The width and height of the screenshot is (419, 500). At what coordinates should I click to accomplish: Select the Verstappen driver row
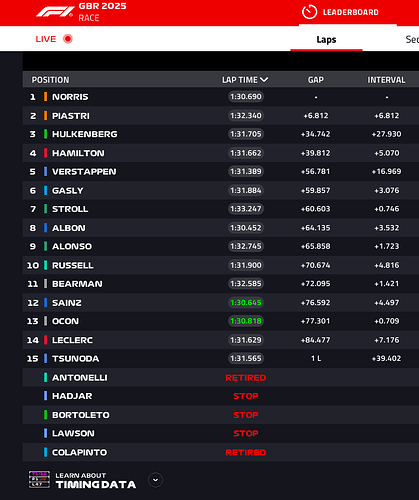coord(221,172)
